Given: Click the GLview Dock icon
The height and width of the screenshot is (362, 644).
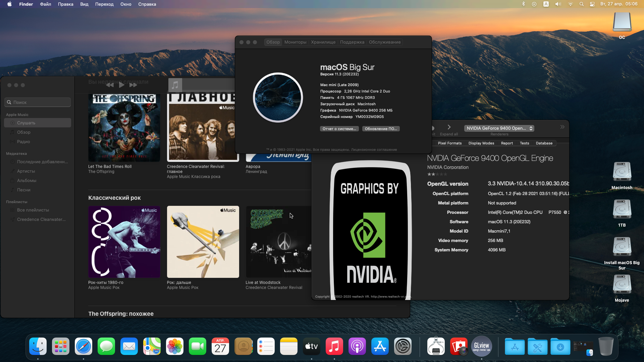Looking at the screenshot, I should pos(482,346).
